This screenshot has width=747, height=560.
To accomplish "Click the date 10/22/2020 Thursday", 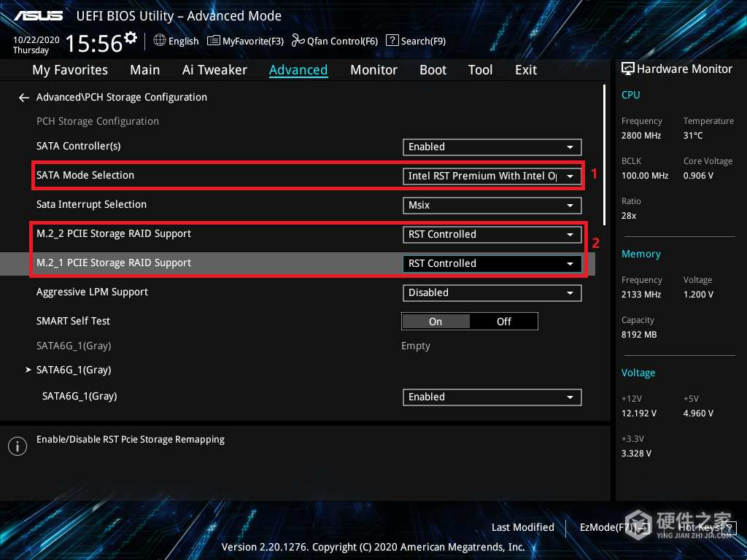I will (36, 45).
